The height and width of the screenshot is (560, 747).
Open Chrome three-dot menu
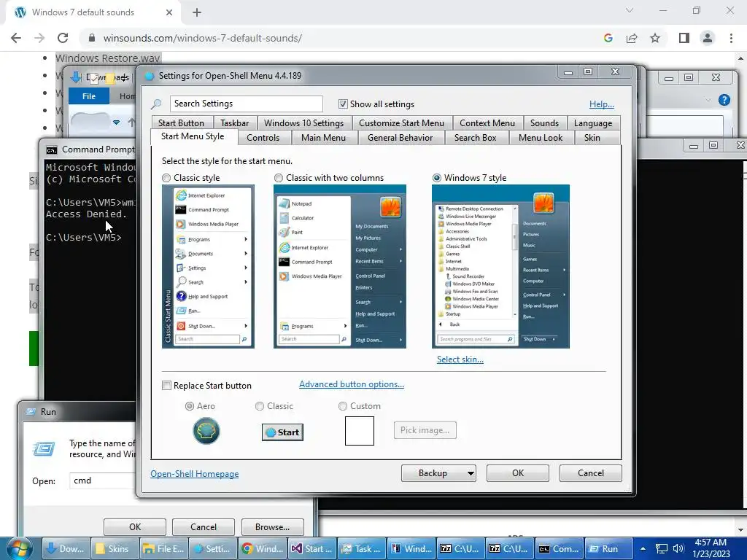pyautogui.click(x=731, y=38)
